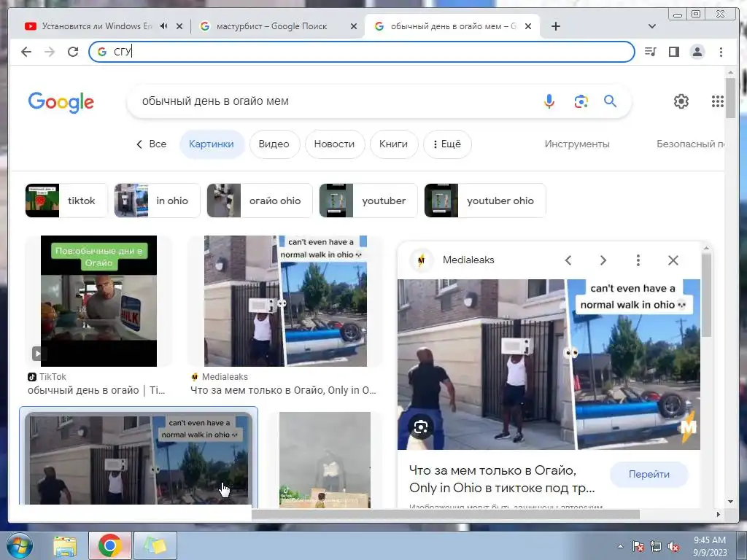747x560 pixels.
Task: Toggle the browser side panel
Action: (673, 52)
